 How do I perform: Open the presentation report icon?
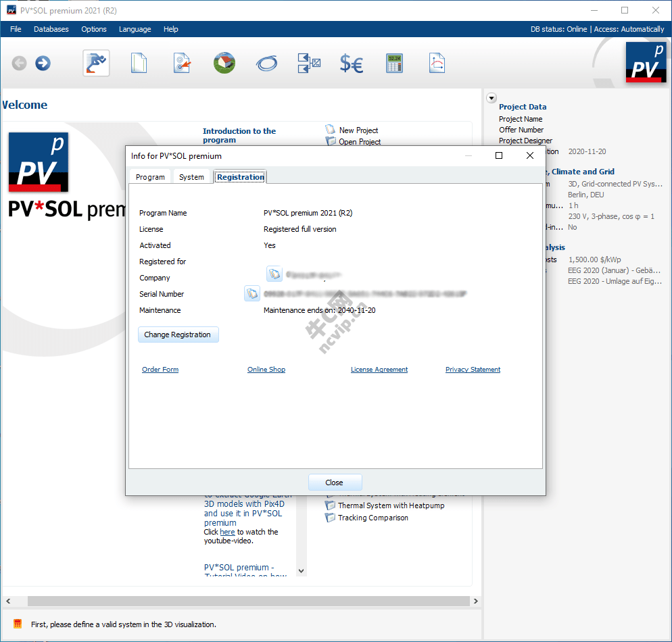437,64
